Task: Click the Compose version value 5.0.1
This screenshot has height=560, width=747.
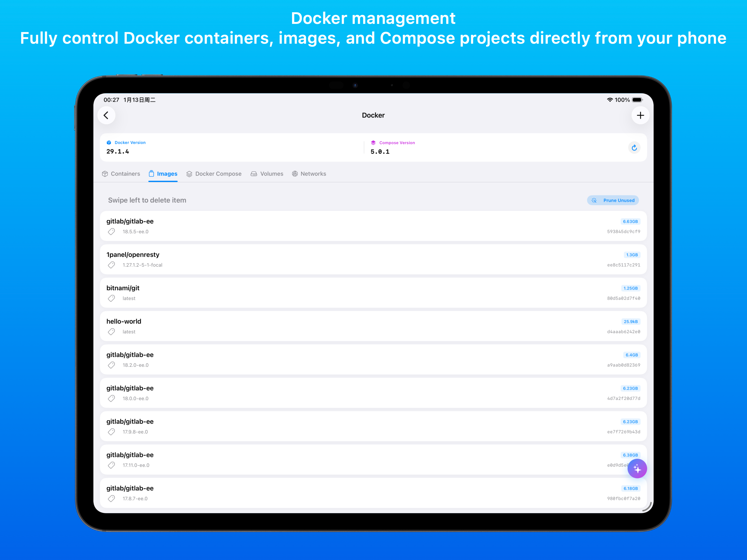Action: (x=380, y=152)
